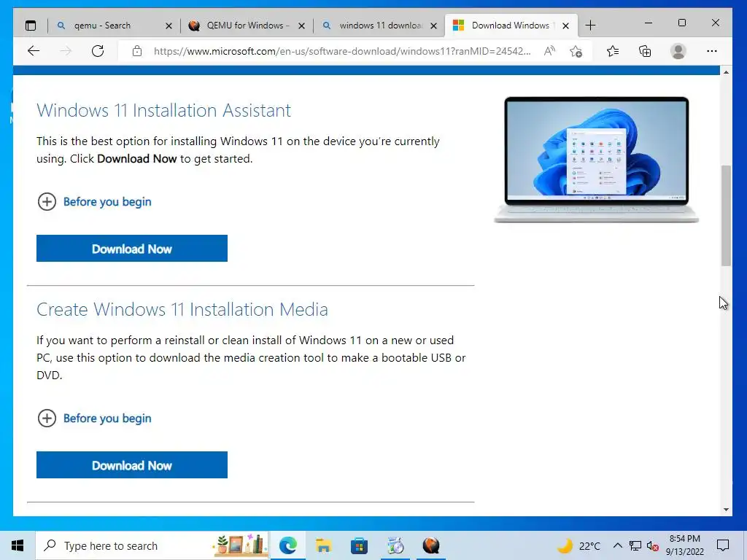Close the QEMU for Windows tab
Screen dimensions: 747x560
point(301,26)
